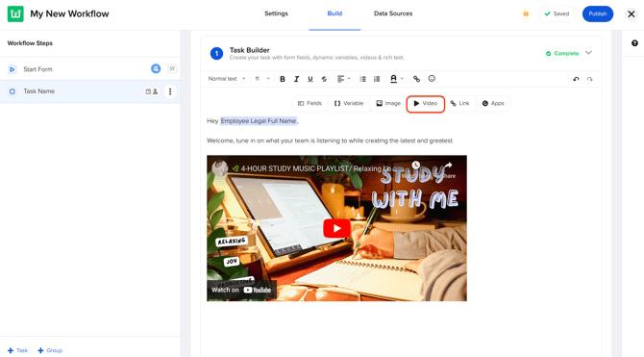
Task: Click the YouTube channel avatar
Action: coord(220,167)
